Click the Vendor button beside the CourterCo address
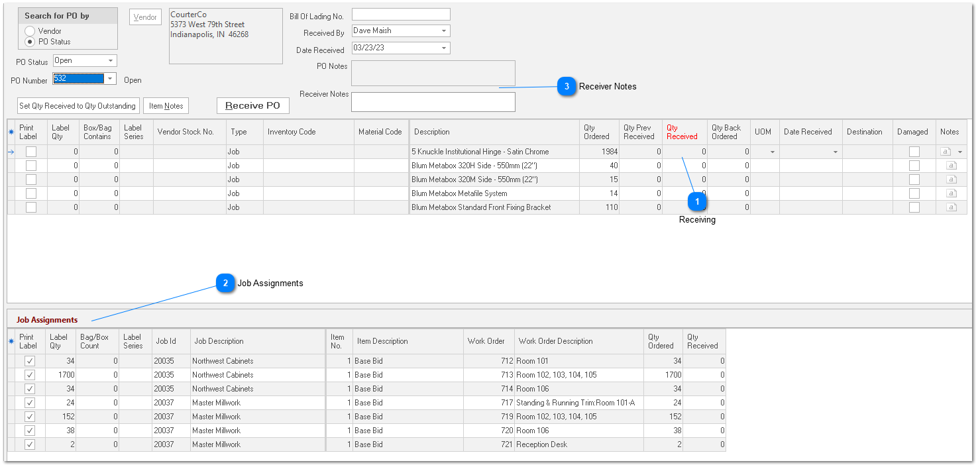The height and width of the screenshot is (467, 980). [x=145, y=17]
